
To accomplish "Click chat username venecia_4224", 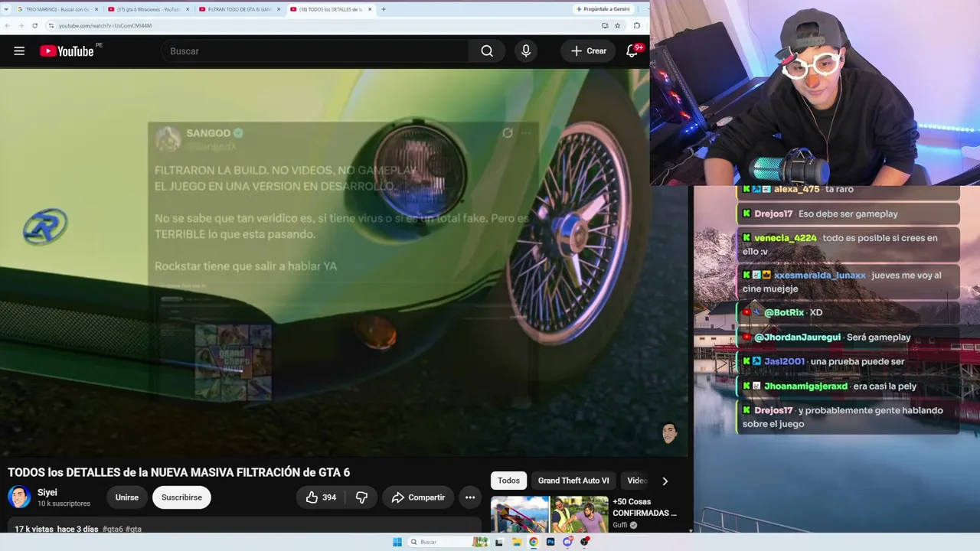I will [786, 238].
